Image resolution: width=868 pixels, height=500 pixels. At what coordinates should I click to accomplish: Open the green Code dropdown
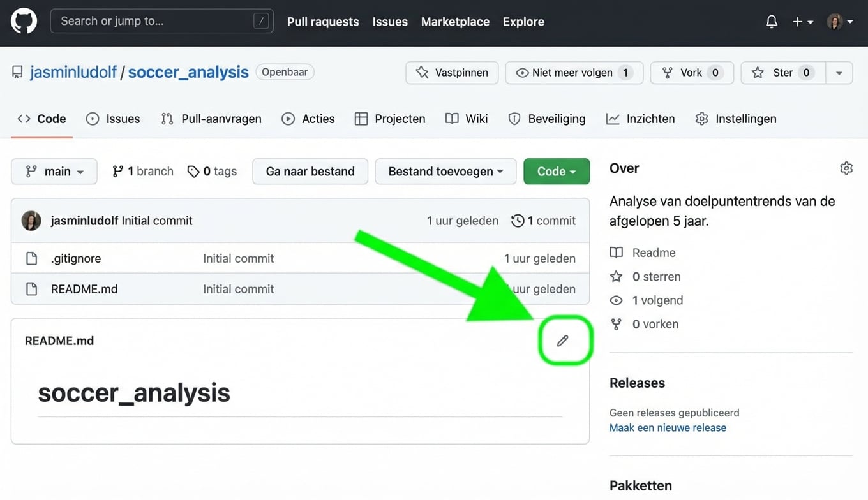556,172
